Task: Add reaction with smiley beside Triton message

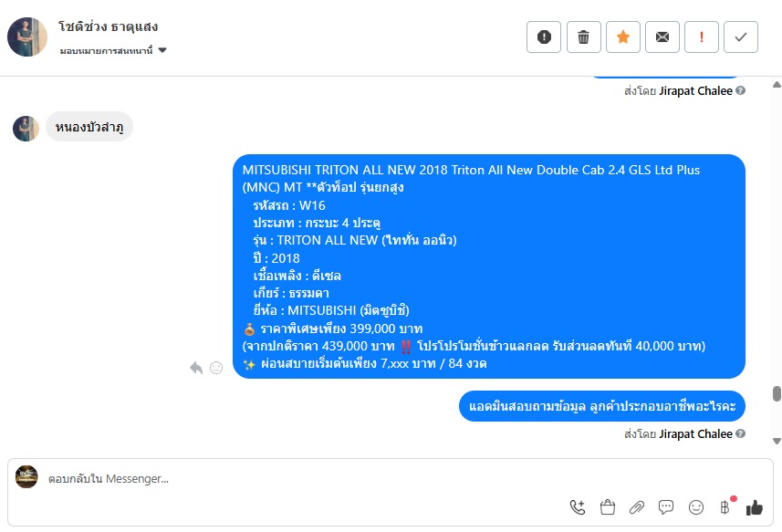Action: coord(216,368)
